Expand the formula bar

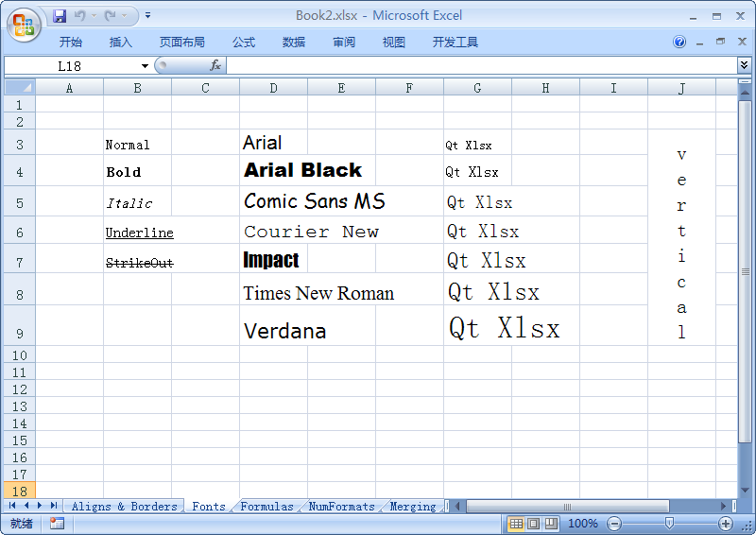click(744, 65)
